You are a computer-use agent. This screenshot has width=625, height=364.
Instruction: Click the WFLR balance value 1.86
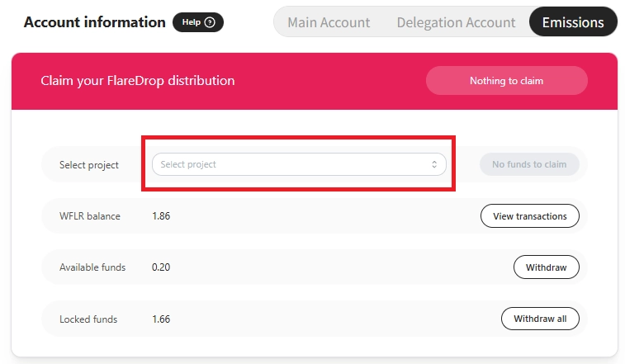(x=161, y=216)
